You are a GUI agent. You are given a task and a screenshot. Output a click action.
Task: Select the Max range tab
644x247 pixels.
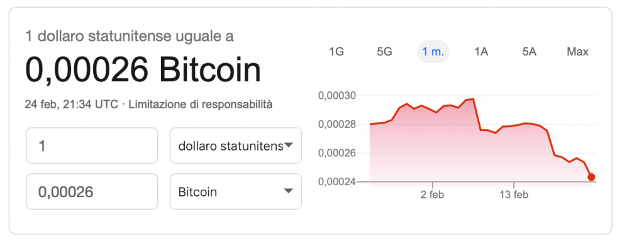click(x=577, y=52)
